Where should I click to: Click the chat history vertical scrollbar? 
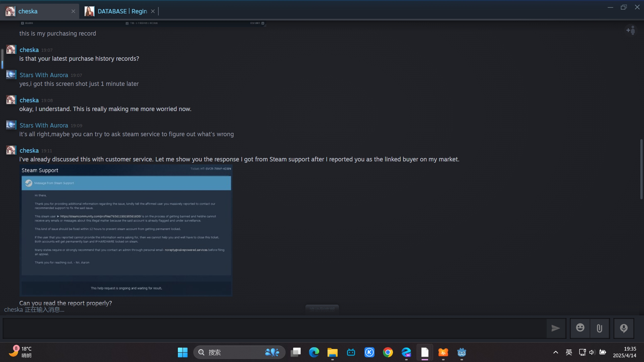(x=641, y=169)
